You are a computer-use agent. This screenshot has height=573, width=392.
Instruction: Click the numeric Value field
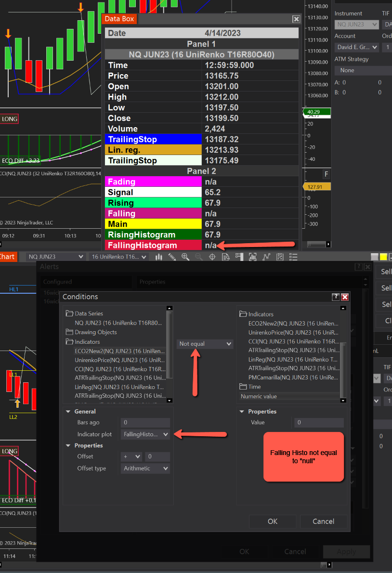[x=319, y=422]
